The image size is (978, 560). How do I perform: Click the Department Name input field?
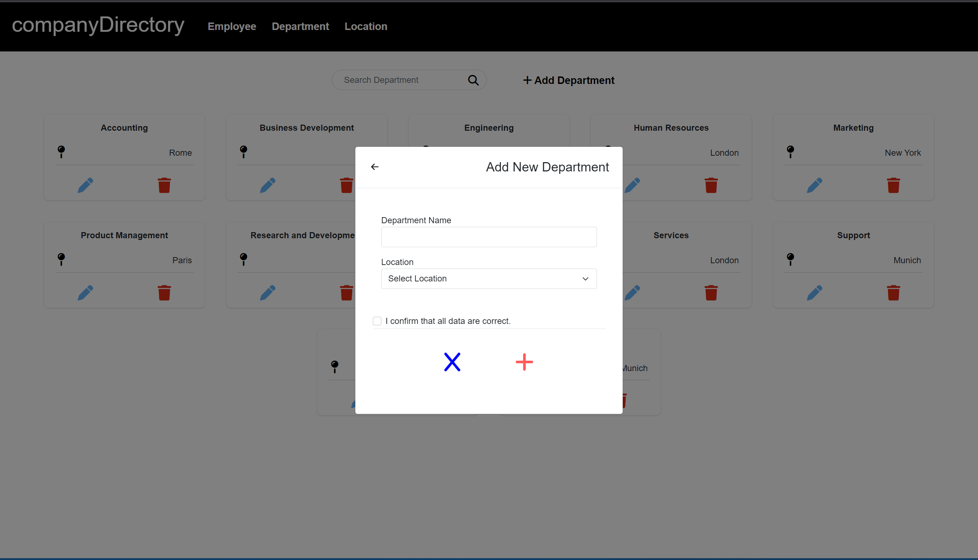(488, 237)
